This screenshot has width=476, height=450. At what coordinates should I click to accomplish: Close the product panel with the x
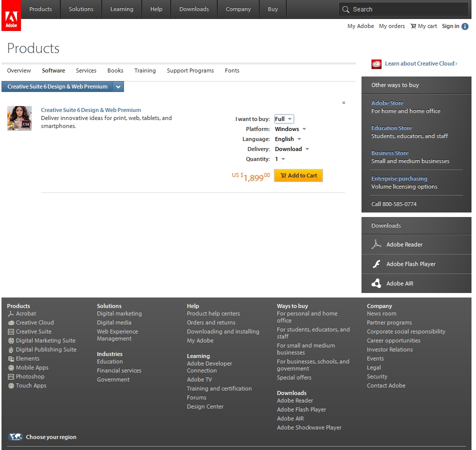click(x=343, y=102)
